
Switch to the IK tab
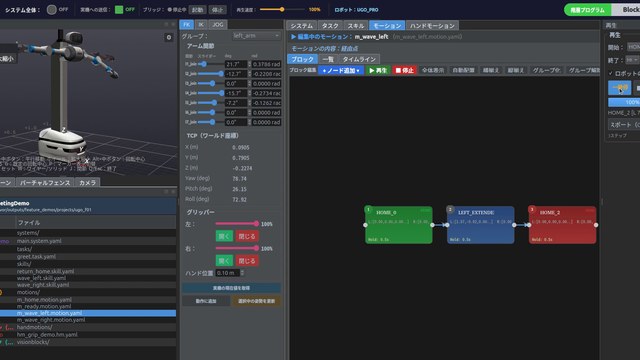click(x=201, y=24)
